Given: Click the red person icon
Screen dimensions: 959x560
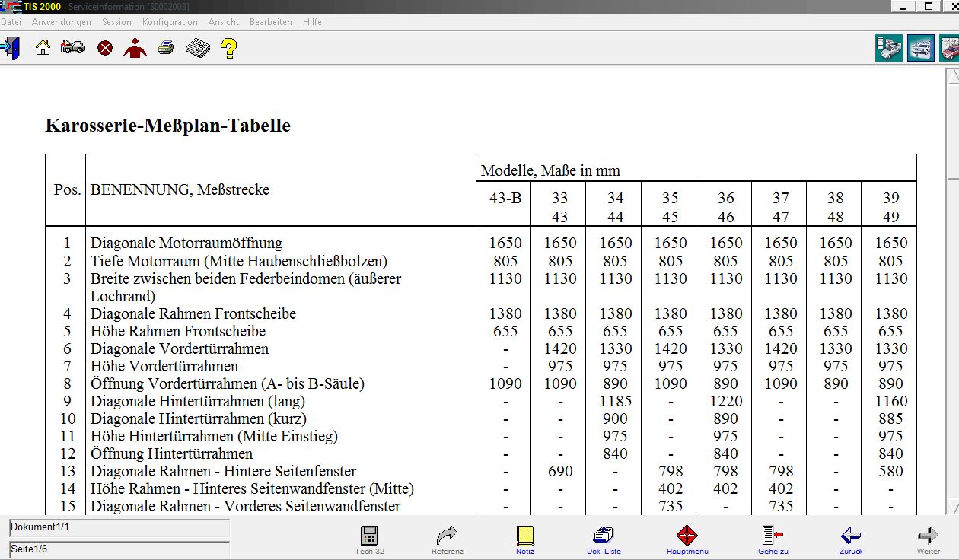Looking at the screenshot, I should coord(135,49).
